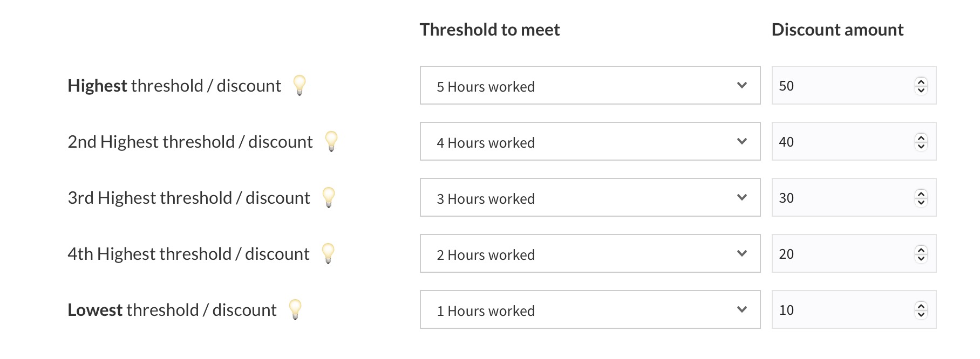Click lightbulb hint beside 2nd Highest threshold
The height and width of the screenshot is (359, 980).
(331, 141)
